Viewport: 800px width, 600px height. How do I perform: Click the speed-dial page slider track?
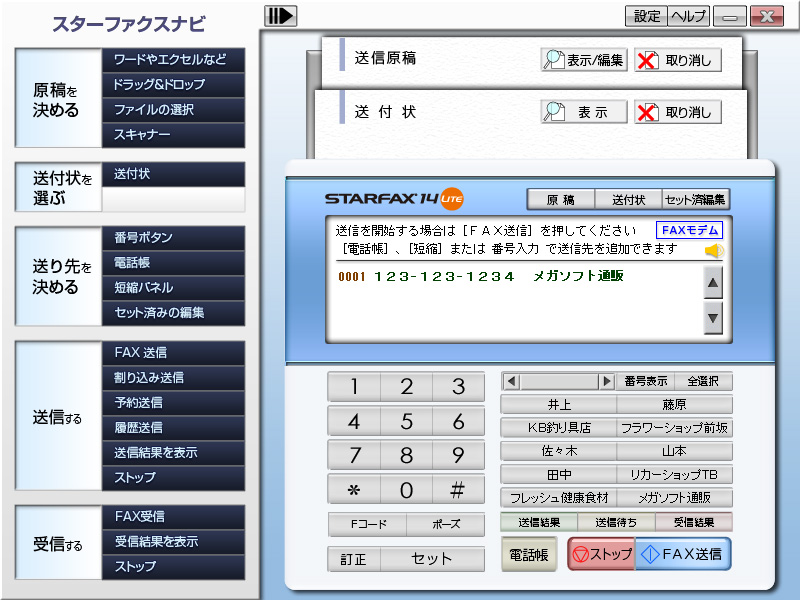point(559,381)
